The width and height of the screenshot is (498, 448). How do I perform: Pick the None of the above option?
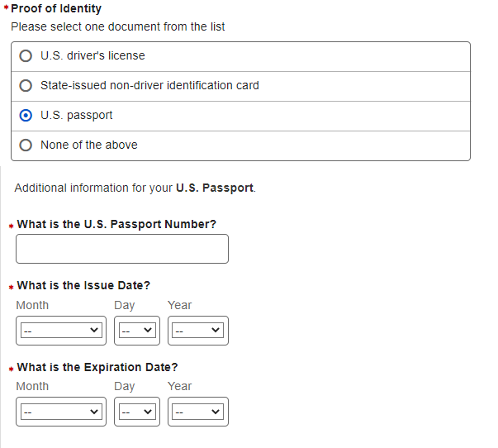26,145
